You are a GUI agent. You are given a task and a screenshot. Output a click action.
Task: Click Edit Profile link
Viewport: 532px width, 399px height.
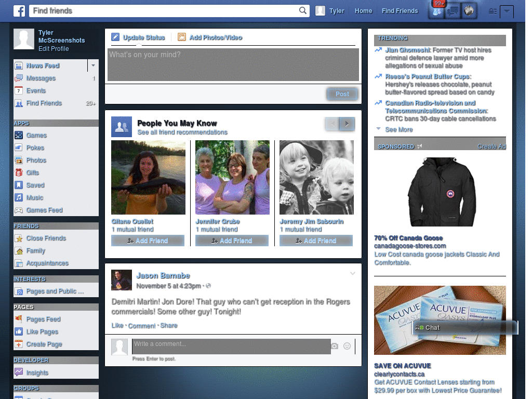[x=54, y=49]
